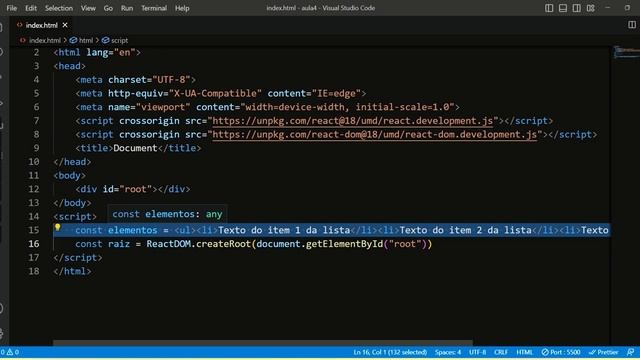
Task: Toggle the Primary Side Bar layout icon
Action: coord(549,8)
